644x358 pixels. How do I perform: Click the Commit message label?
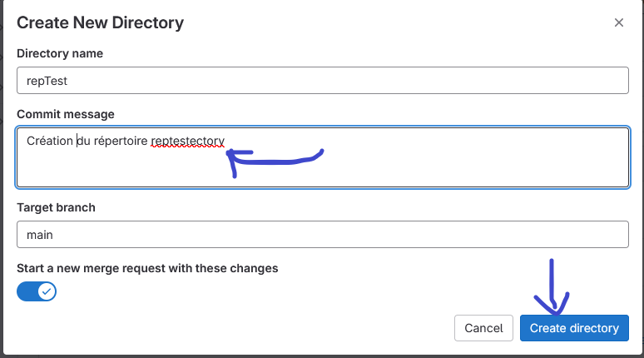click(66, 114)
